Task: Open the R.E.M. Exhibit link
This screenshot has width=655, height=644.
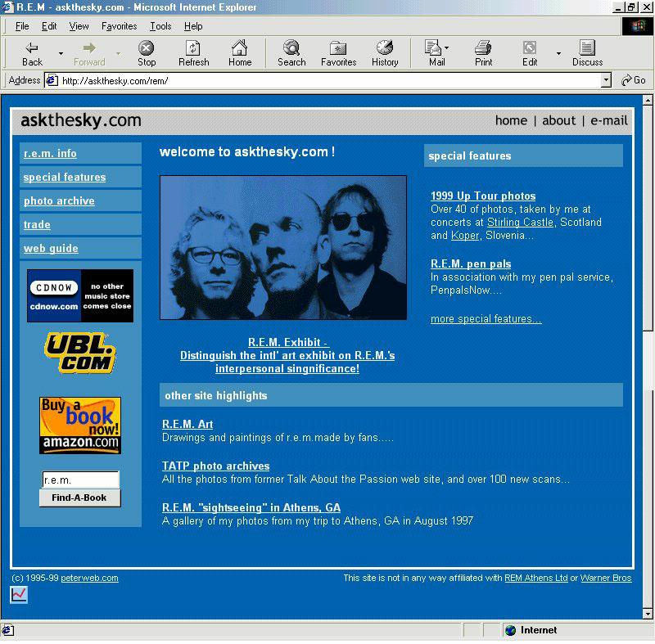Action: (287, 355)
